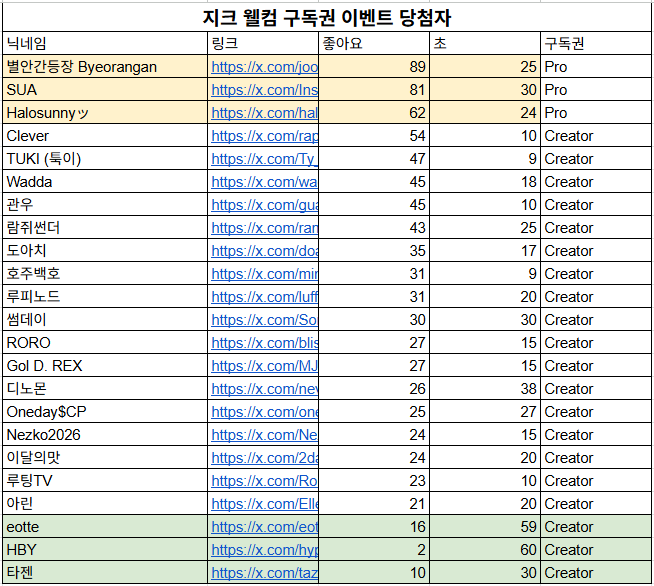Select the SUA nickname cell
Image resolution: width=654 pixels, height=586 pixels.
tap(105, 89)
